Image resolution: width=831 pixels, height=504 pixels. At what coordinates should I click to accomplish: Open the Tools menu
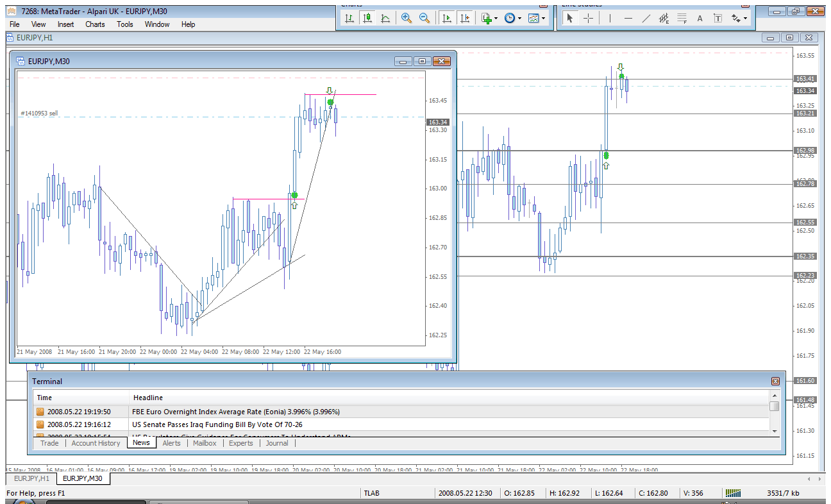[x=125, y=24]
